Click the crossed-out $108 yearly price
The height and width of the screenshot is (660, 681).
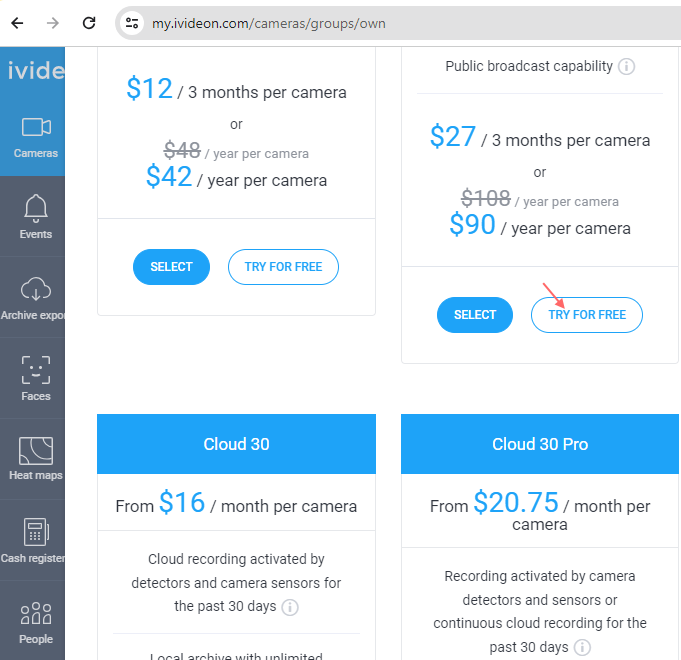(x=486, y=199)
